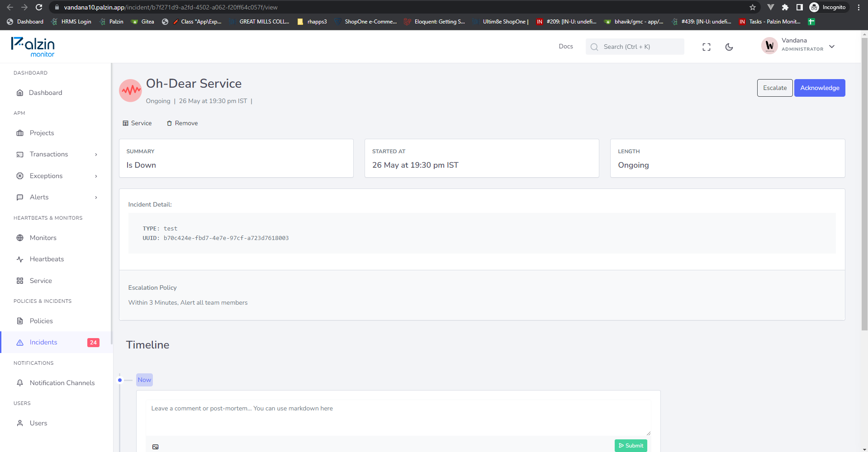Toggle dark mode with the moon icon
The image size is (868, 452).
[729, 47]
